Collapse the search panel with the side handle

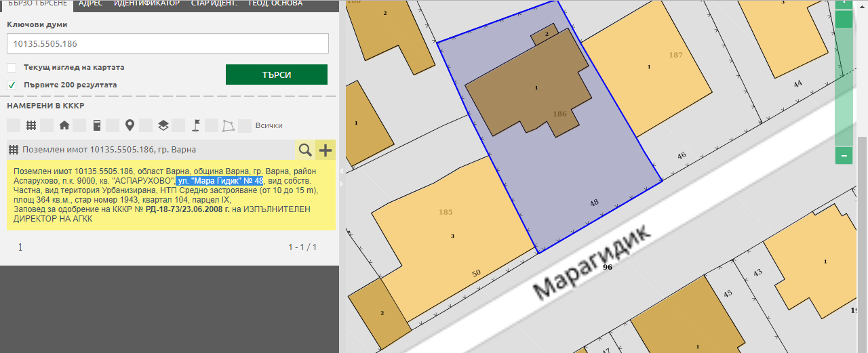coord(342,178)
